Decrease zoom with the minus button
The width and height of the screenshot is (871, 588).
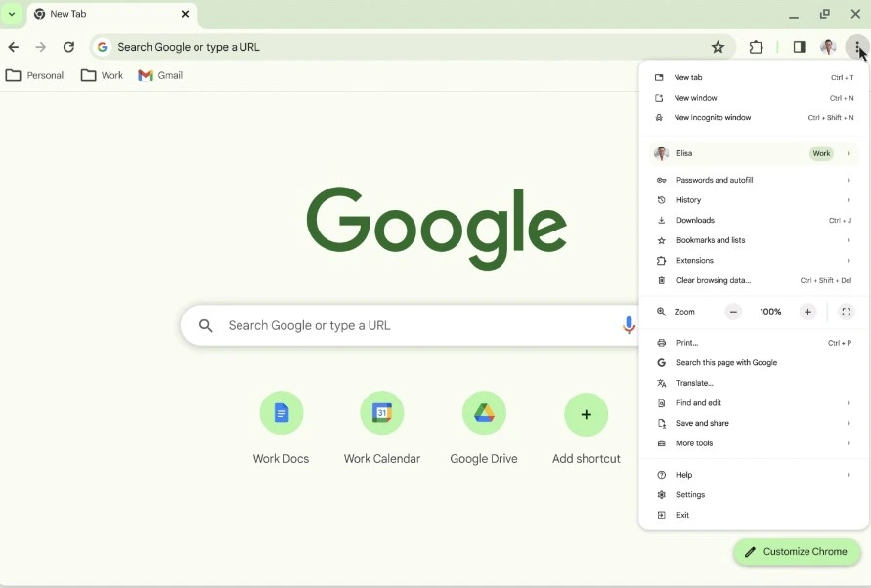[733, 312]
